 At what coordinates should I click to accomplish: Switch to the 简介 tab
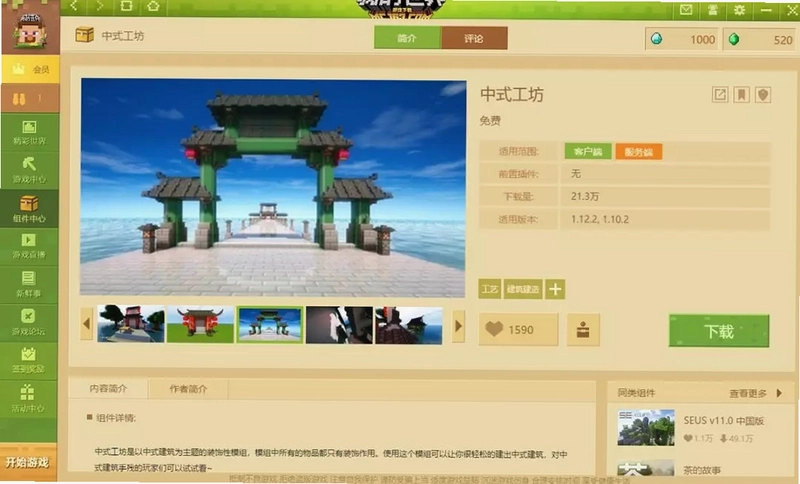pos(407,38)
